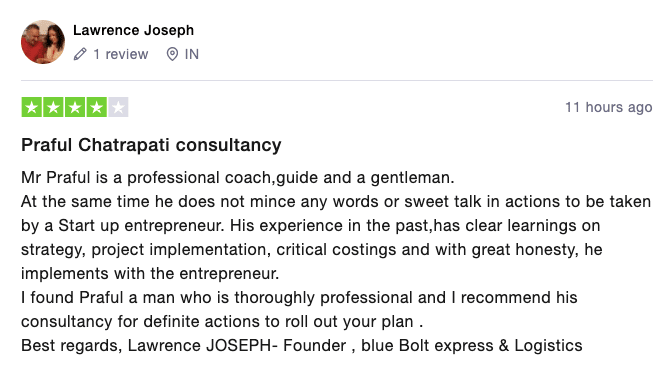Click the "1 review" text

point(121,54)
